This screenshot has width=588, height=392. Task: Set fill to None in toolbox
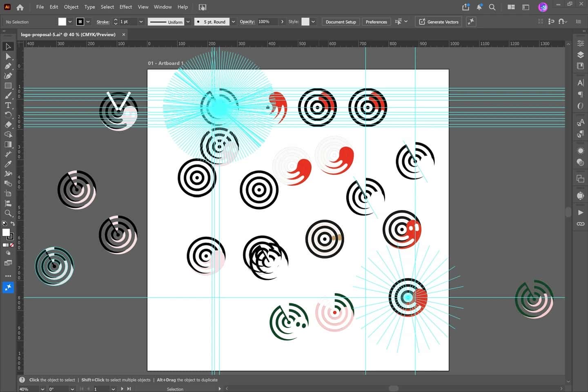(x=12, y=245)
